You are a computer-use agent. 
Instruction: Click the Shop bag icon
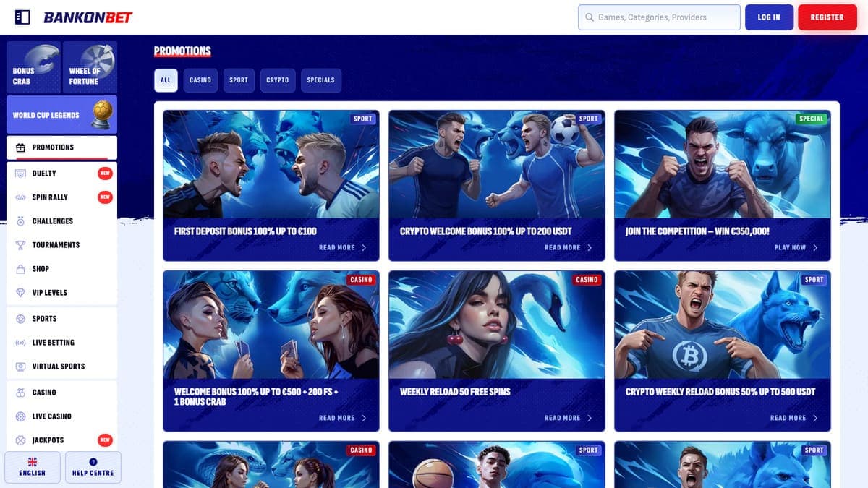coord(20,269)
